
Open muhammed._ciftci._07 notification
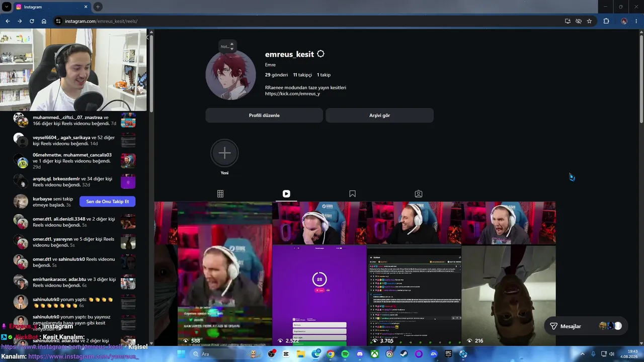pyautogui.click(x=74, y=120)
